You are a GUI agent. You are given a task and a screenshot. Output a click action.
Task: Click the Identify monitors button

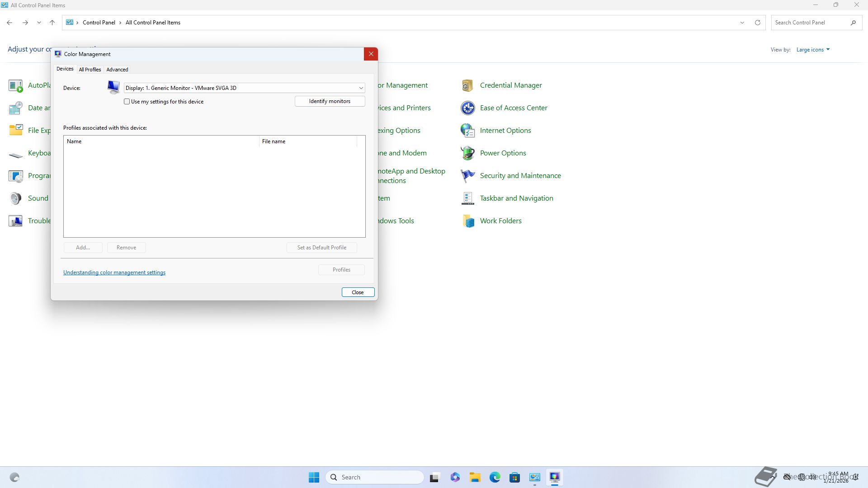point(330,101)
